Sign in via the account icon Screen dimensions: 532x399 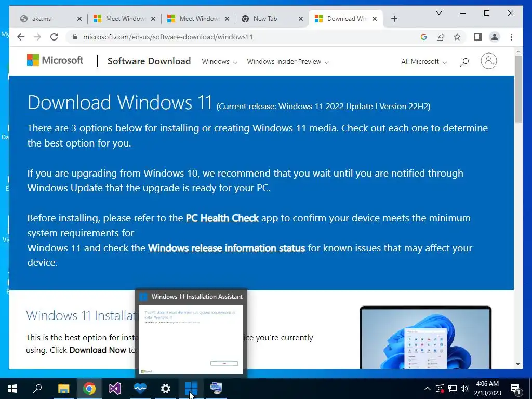[x=488, y=61]
